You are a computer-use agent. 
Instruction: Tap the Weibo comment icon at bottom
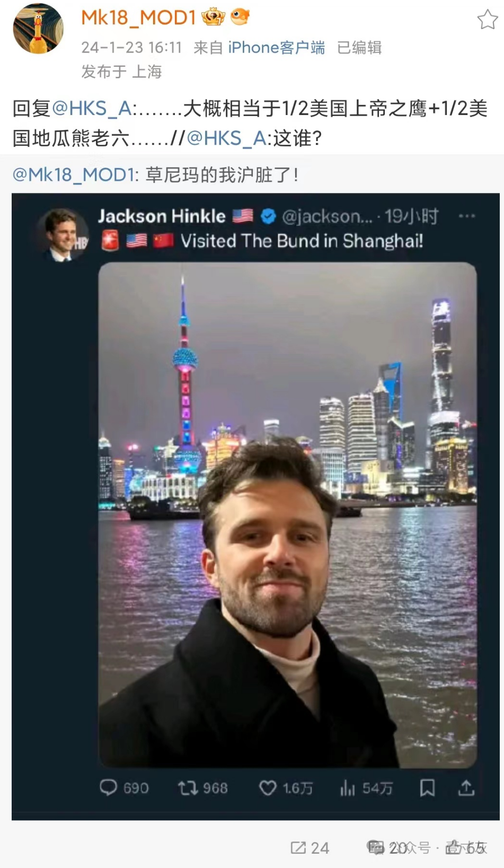point(376,847)
